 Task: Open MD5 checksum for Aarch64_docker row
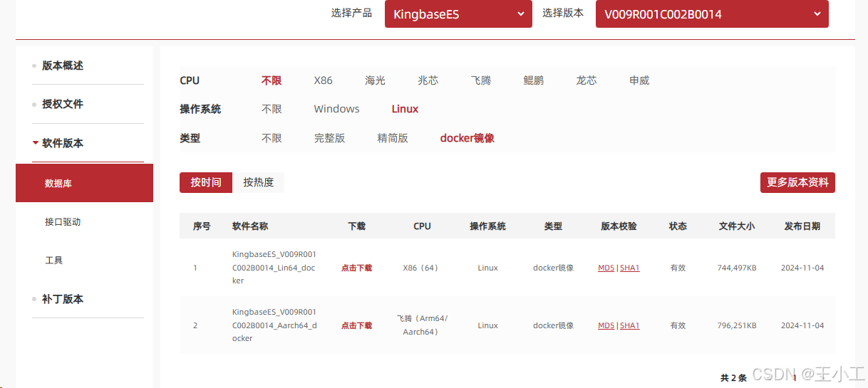(606, 325)
